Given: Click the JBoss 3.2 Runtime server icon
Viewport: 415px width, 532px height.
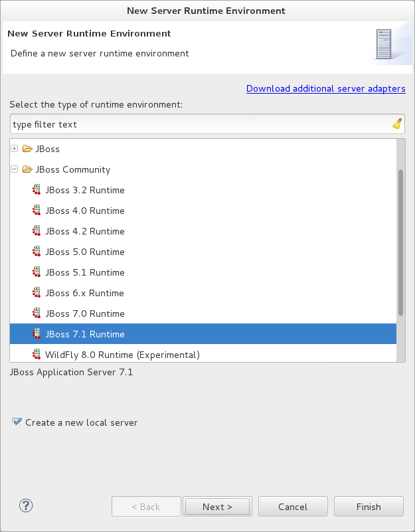Looking at the screenshot, I should (37, 190).
